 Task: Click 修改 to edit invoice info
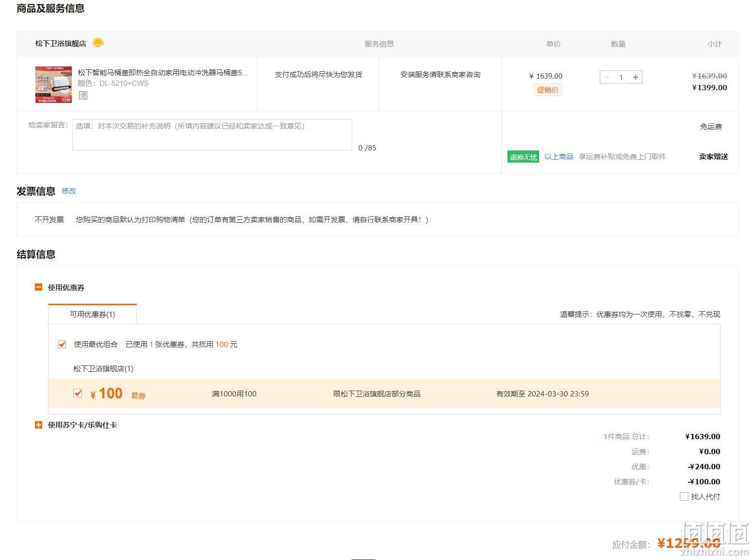[69, 191]
